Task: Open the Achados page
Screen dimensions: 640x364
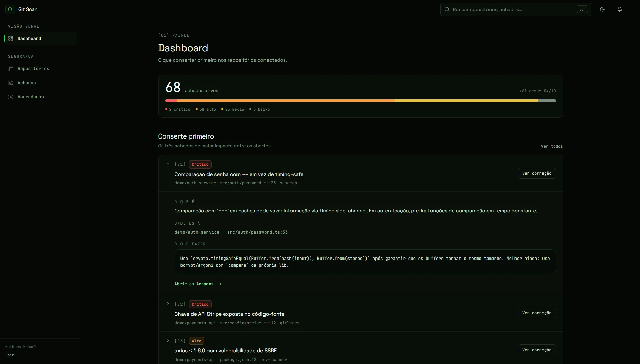Action: pyautogui.click(x=40, y=83)
